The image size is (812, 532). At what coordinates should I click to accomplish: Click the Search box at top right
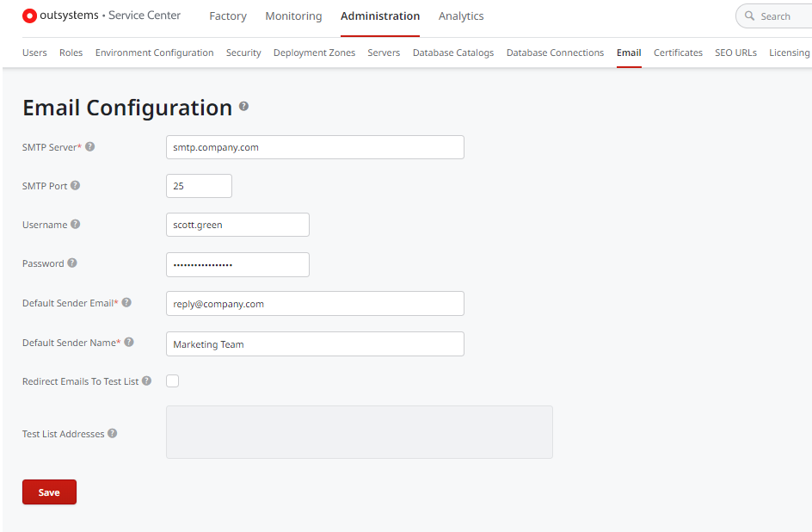(778, 16)
